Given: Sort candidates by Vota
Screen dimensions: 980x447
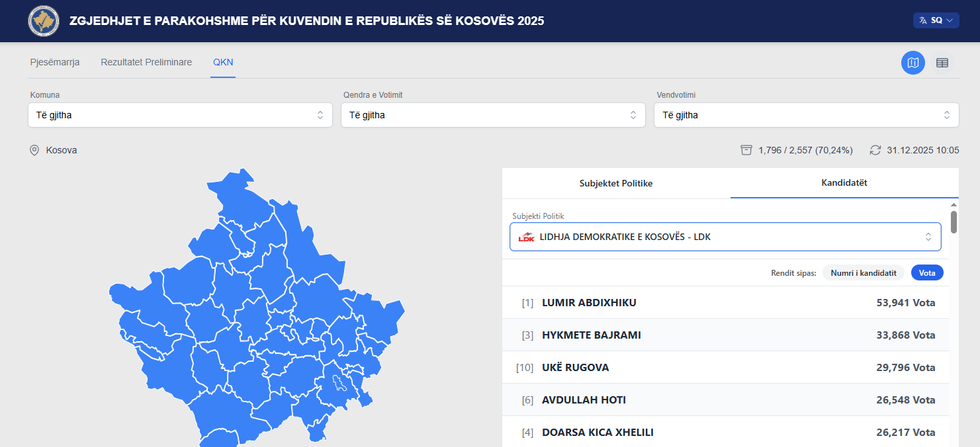Looking at the screenshot, I should [927, 272].
